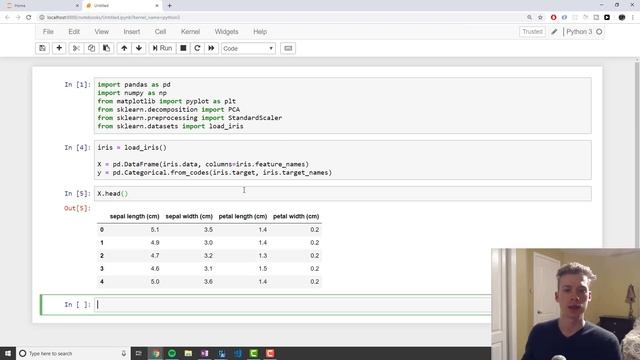
Task: Click the Python 3 kernel name
Action: [579, 31]
